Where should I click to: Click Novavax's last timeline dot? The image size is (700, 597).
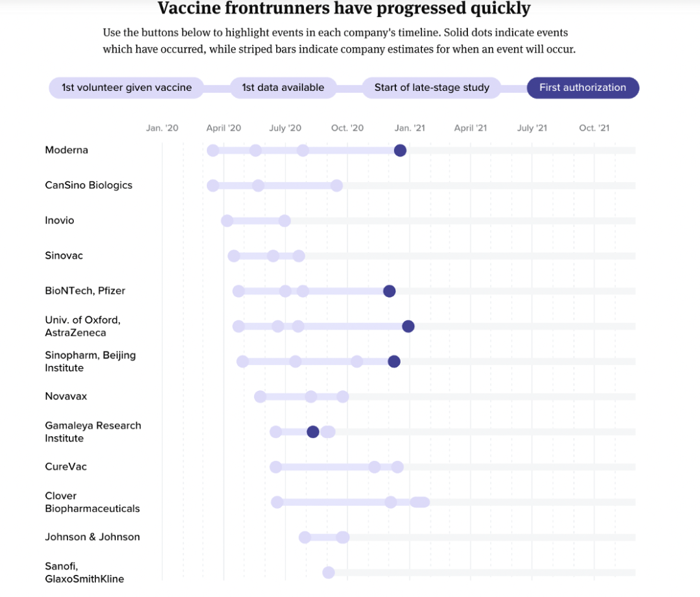[342, 397]
